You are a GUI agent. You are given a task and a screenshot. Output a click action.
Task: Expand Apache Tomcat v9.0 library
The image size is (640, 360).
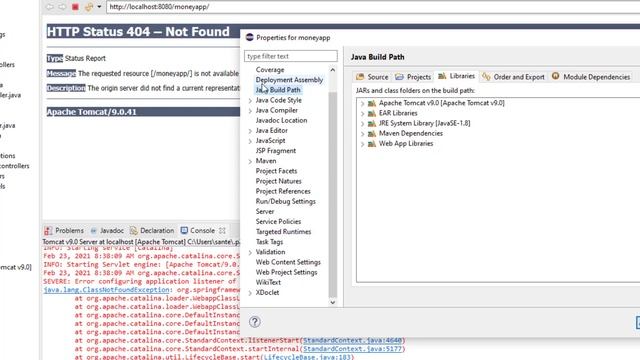[x=362, y=104]
